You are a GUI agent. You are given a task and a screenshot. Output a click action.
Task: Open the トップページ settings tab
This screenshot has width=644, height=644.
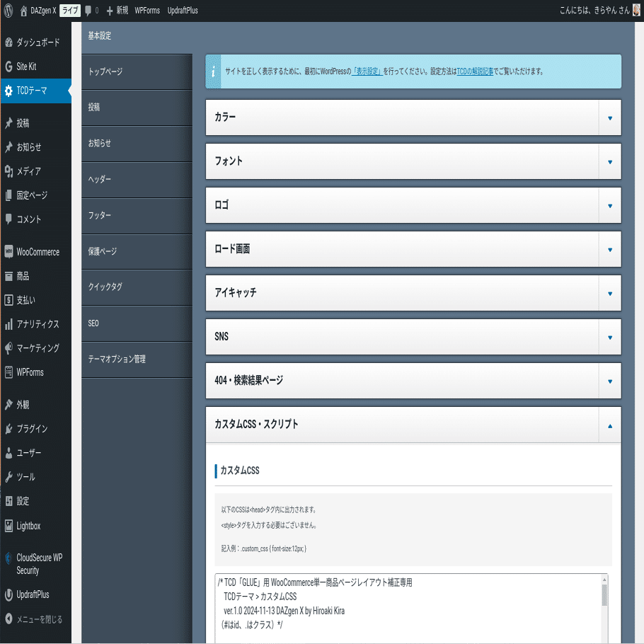coord(137,72)
